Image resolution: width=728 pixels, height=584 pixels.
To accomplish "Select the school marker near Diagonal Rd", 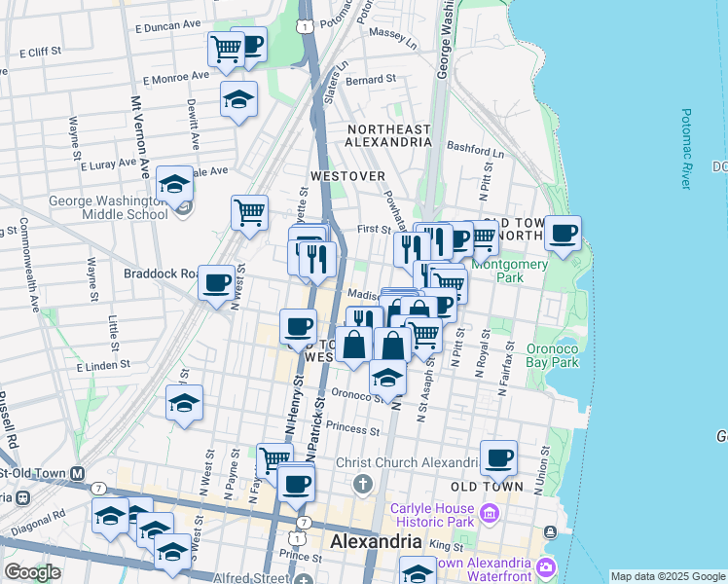I will pos(111,516).
